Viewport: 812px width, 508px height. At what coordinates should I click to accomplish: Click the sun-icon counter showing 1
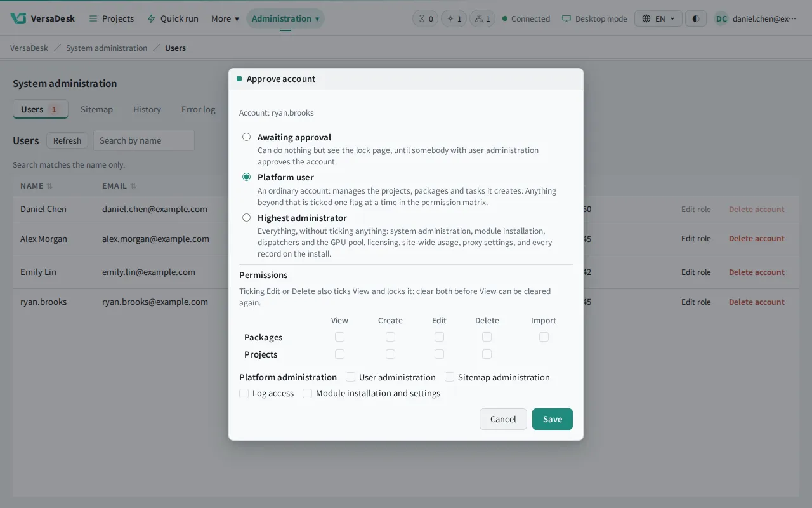454,18
